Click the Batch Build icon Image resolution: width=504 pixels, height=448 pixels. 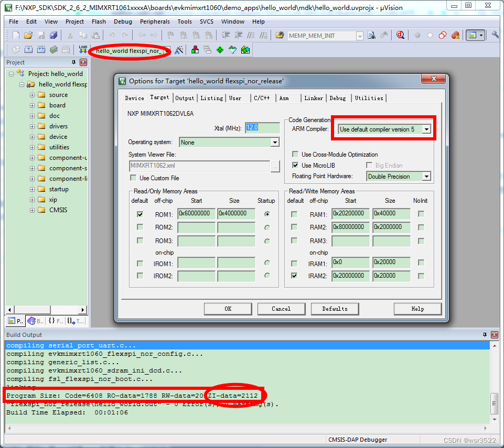point(53,50)
